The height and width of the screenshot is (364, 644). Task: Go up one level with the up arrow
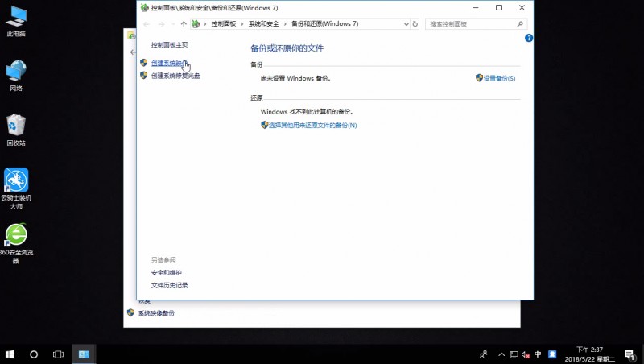pyautogui.click(x=184, y=24)
